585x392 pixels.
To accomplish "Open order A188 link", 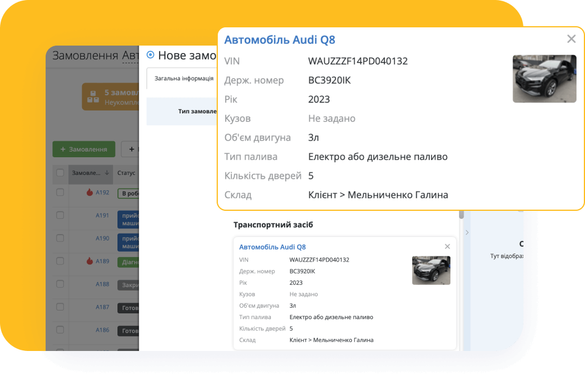I will pyautogui.click(x=102, y=284).
